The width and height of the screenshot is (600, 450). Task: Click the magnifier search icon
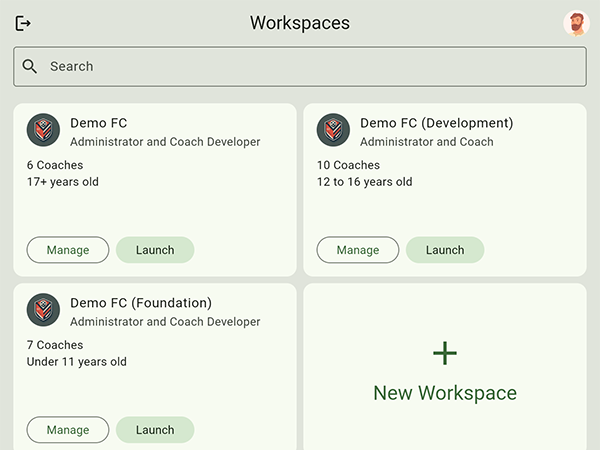[30, 66]
